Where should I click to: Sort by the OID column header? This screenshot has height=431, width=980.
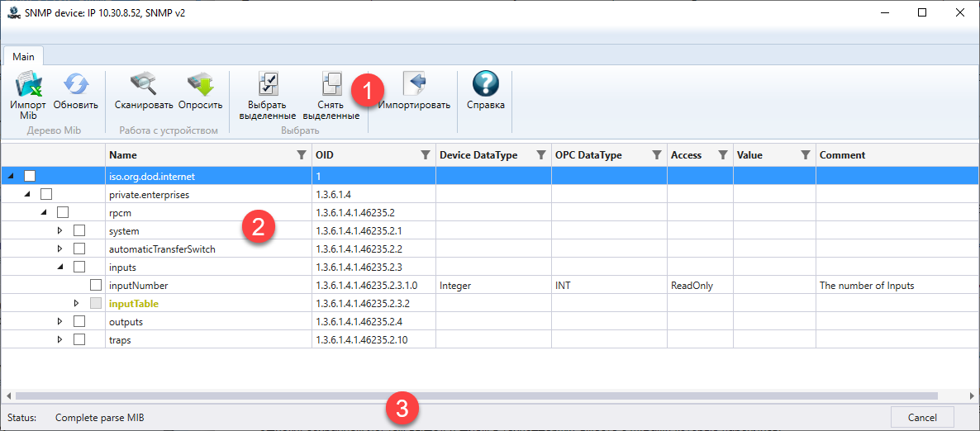[324, 155]
